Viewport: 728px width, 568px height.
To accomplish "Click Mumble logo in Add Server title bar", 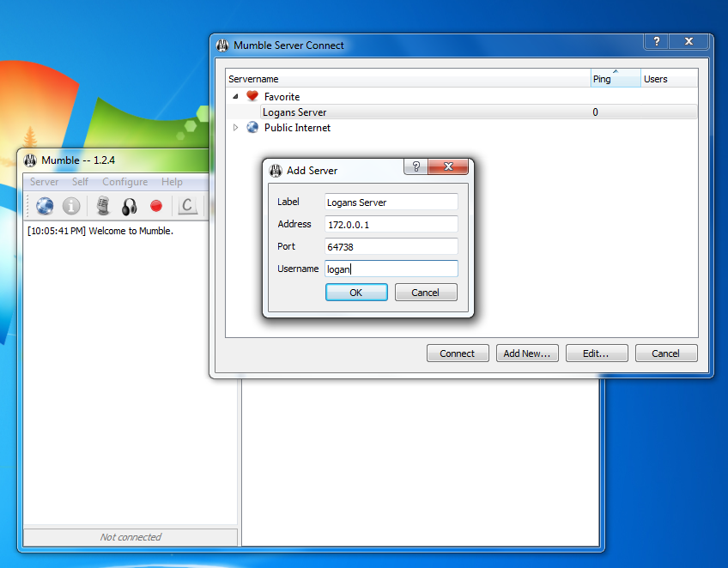I will coord(276,171).
